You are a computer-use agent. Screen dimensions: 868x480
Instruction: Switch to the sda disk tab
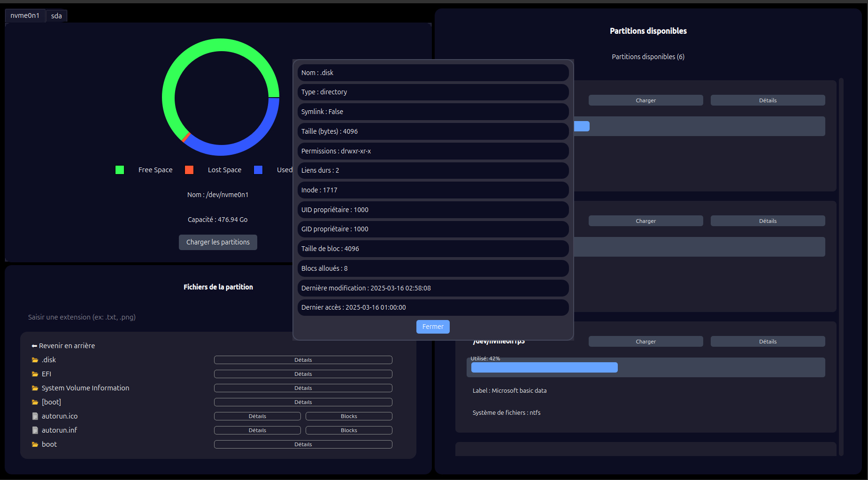point(56,16)
